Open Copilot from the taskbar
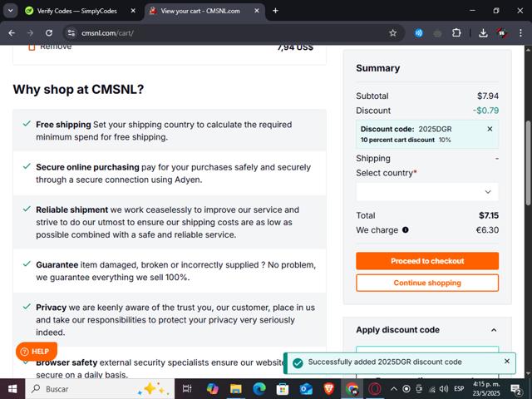The image size is (532, 399). [213, 389]
